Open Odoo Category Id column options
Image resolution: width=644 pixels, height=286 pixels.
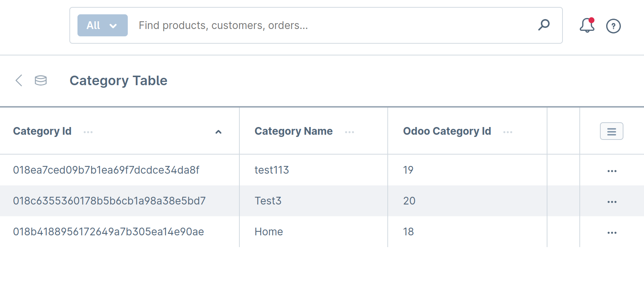pos(508,132)
